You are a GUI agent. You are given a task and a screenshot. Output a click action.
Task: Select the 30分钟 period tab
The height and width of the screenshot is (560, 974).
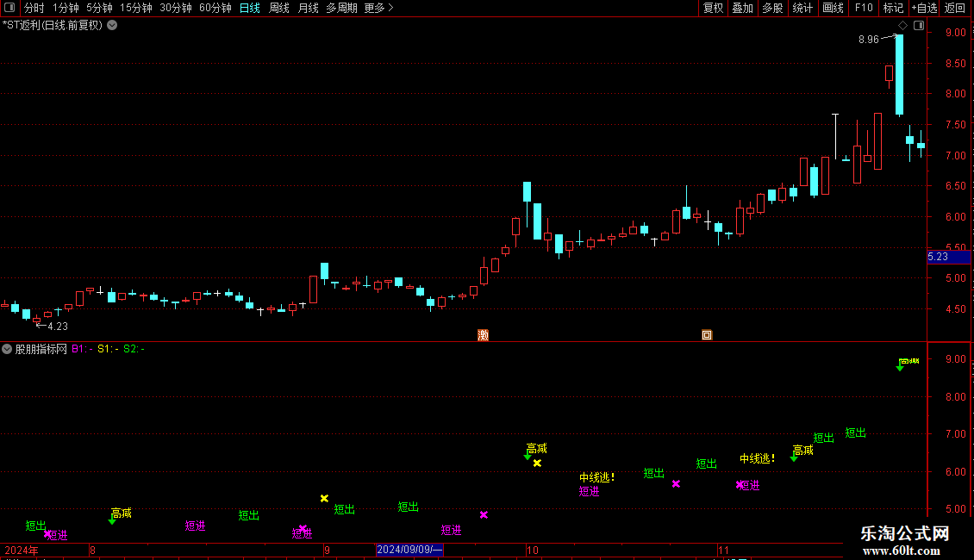tap(175, 8)
